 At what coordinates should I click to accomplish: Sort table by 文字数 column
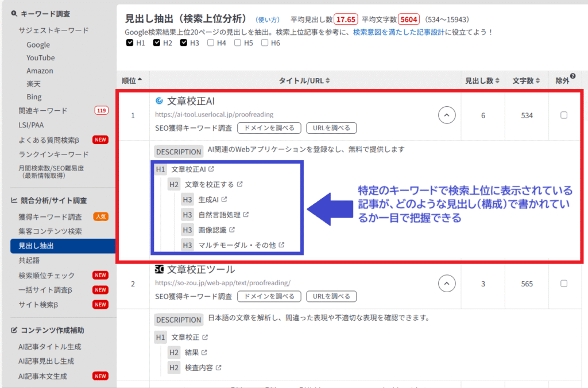(527, 81)
